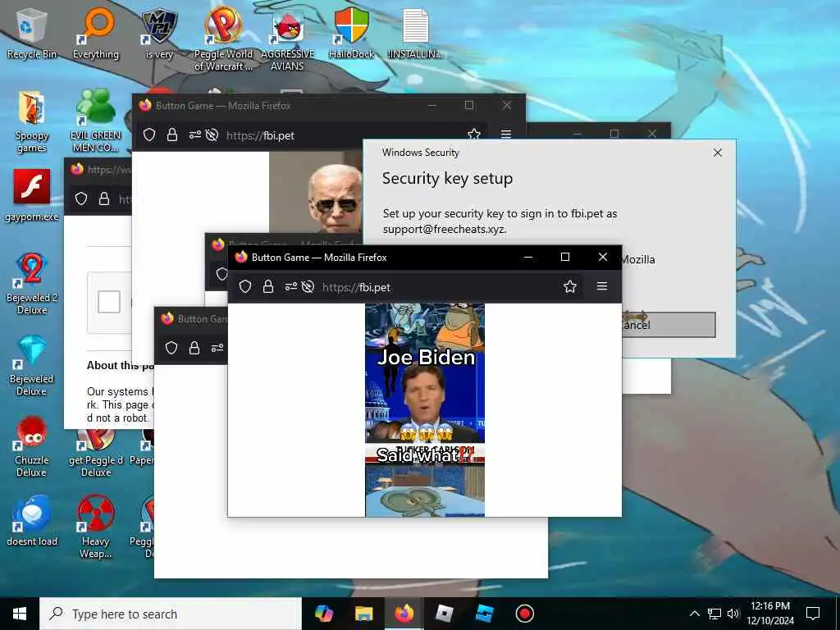Bookmark fbi.pet with the star in front window
The width and height of the screenshot is (840, 630).
[570, 286]
